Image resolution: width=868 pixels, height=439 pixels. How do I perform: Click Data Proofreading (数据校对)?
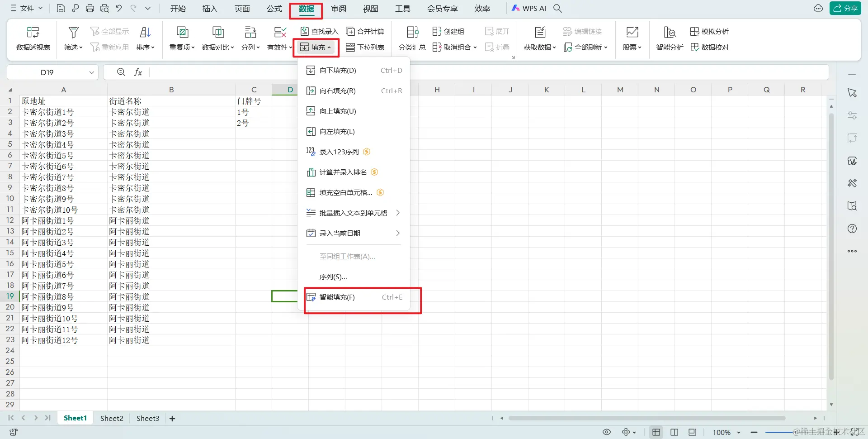click(x=709, y=47)
